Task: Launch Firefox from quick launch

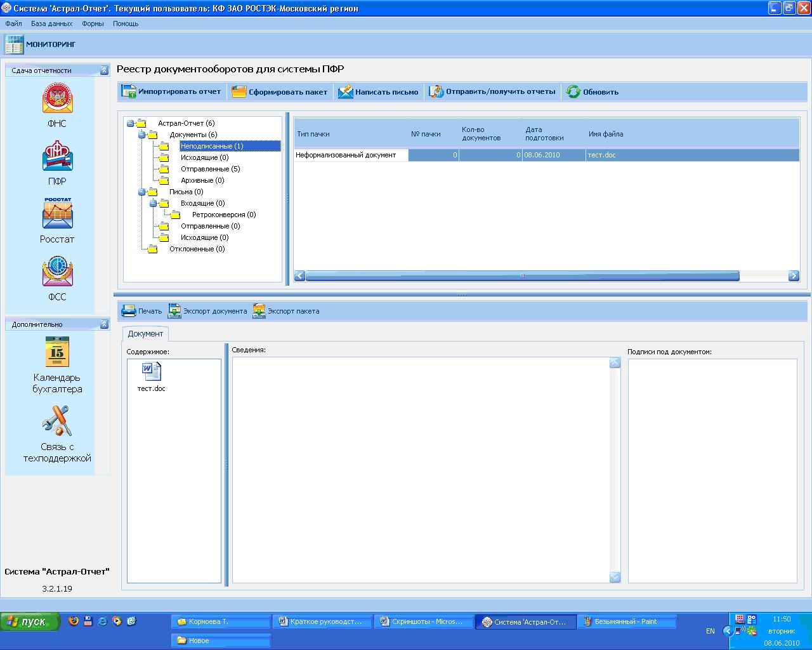Action: [x=74, y=621]
